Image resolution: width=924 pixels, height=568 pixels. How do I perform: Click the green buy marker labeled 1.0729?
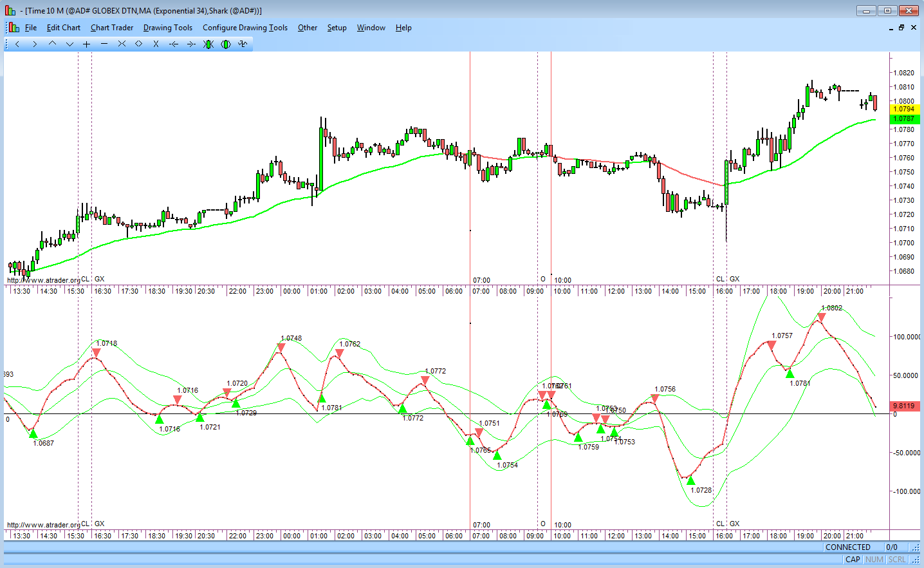coord(236,403)
